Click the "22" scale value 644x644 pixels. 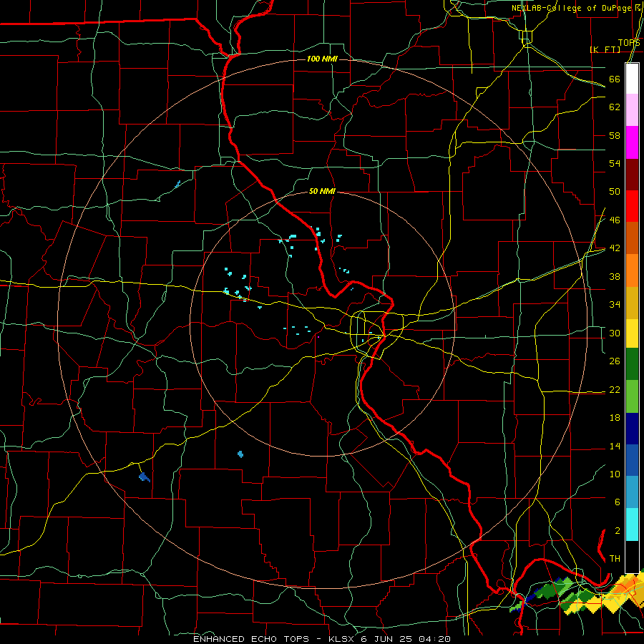pyautogui.click(x=615, y=389)
